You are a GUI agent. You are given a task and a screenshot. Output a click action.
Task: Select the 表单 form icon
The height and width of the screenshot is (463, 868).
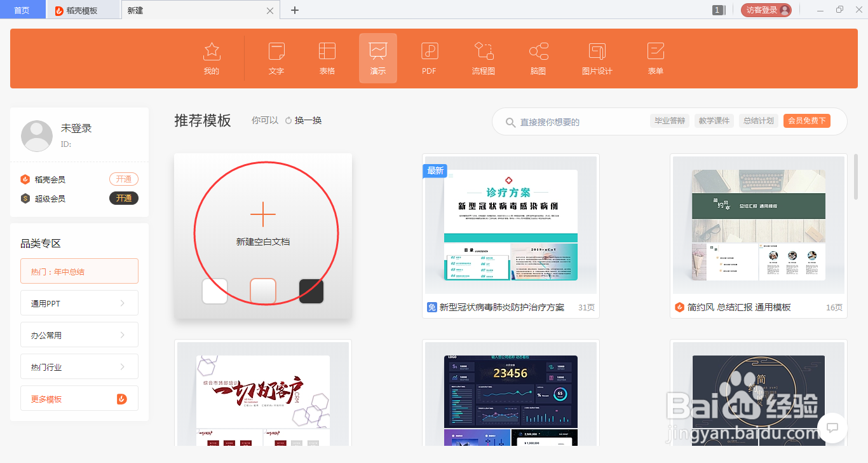(655, 58)
